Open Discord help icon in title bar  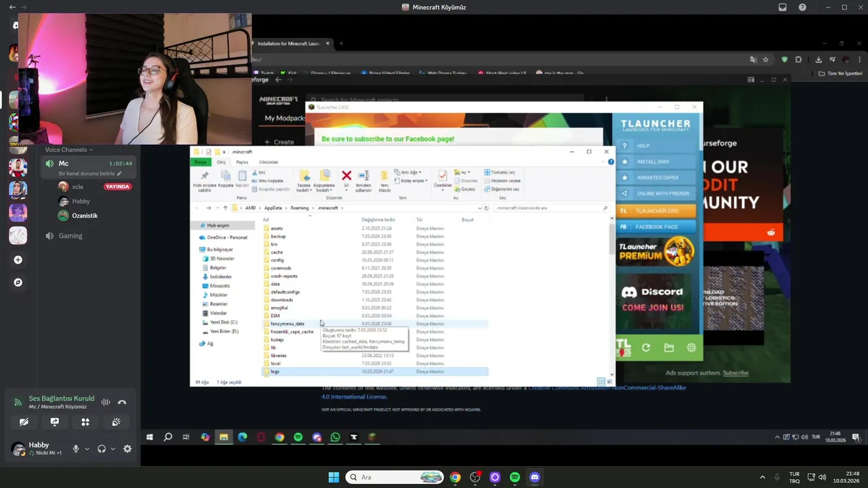tap(802, 7)
